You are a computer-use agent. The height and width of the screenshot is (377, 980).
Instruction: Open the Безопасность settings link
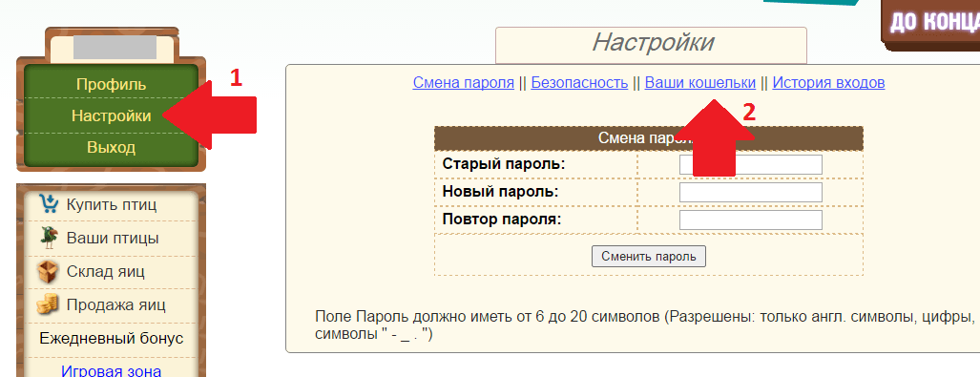[x=579, y=82]
